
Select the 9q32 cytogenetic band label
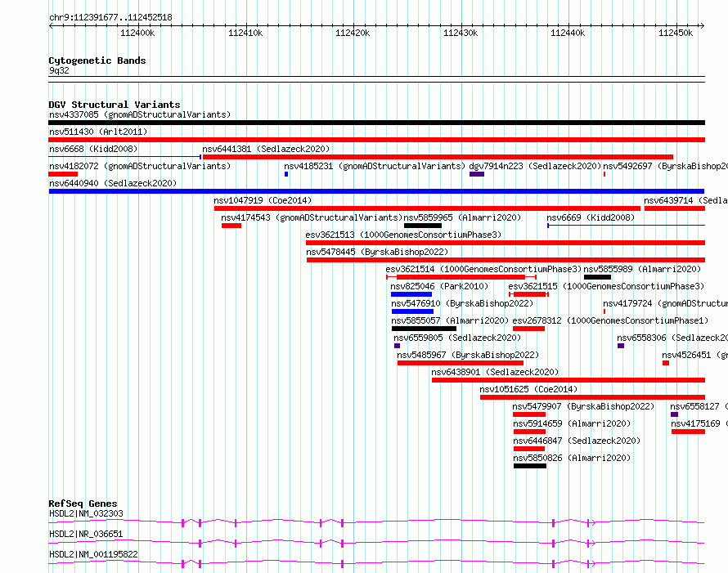[59, 70]
